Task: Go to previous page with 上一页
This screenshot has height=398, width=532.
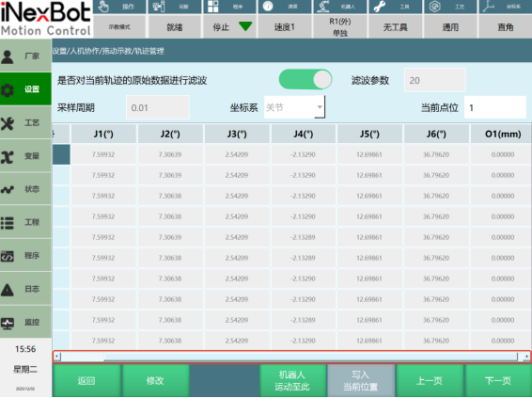Action: (x=430, y=380)
